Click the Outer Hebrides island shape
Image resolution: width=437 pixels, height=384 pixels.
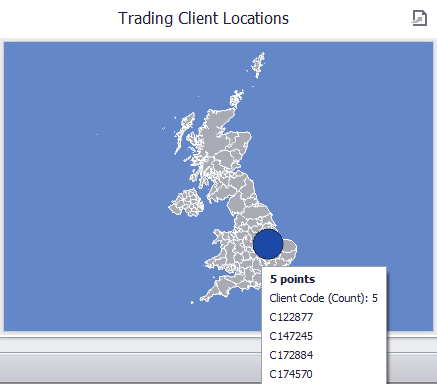[x=183, y=132]
